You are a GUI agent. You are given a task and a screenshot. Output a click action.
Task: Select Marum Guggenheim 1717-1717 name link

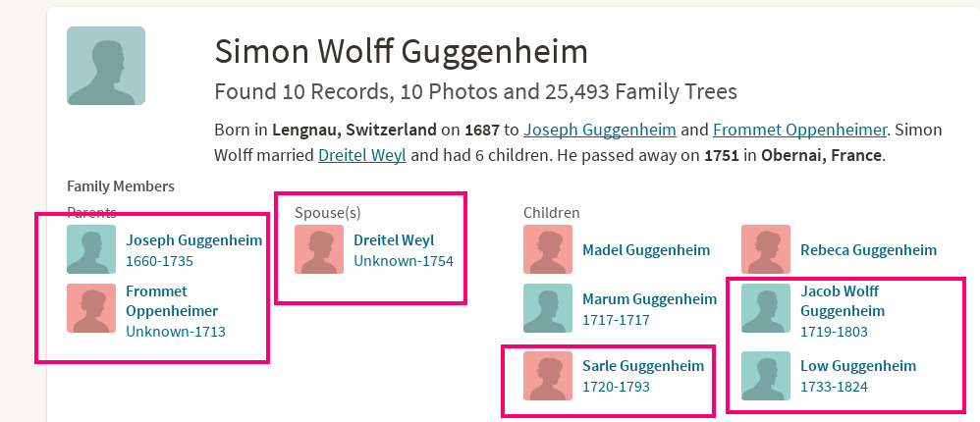click(x=649, y=299)
